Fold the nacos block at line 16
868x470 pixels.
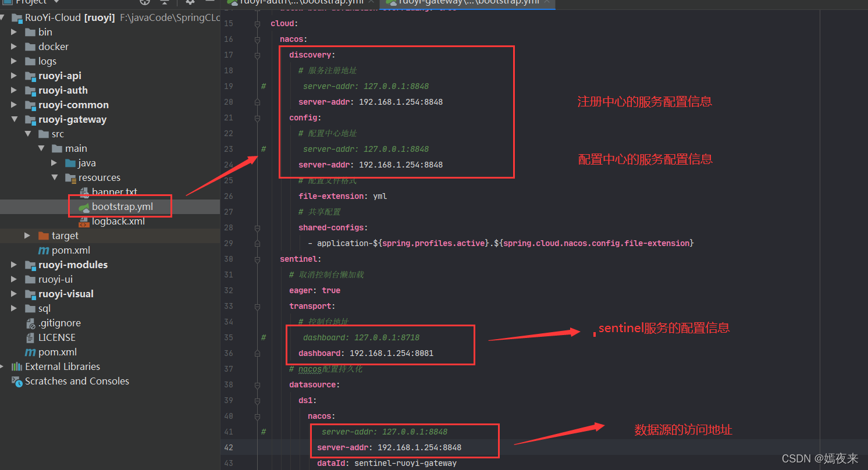(x=257, y=40)
